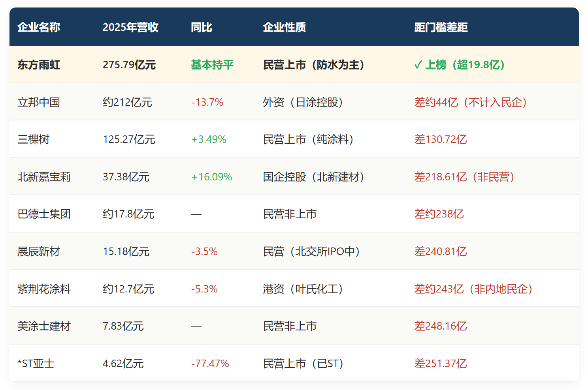Click the -77.47% change value
This screenshot has width=588, height=390.
point(210,364)
